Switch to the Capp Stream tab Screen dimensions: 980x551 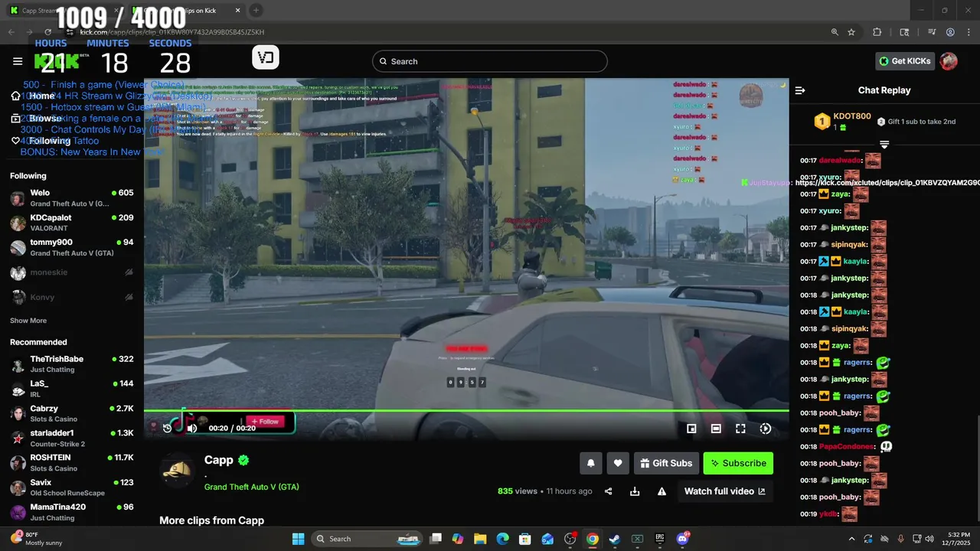(x=65, y=11)
